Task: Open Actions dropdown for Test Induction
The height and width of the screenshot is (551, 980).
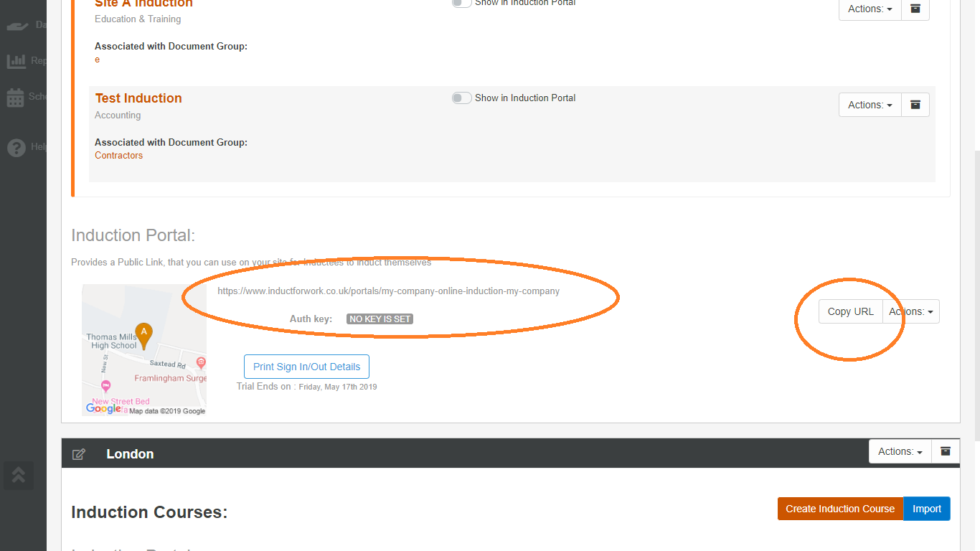Action: [x=870, y=105]
